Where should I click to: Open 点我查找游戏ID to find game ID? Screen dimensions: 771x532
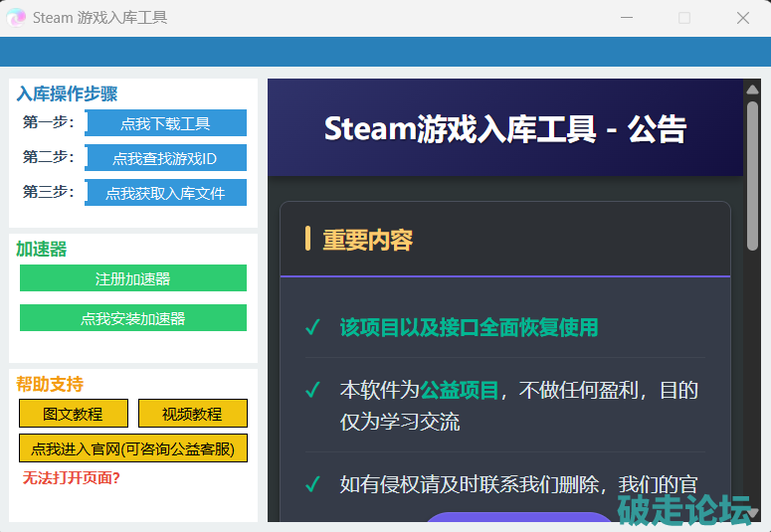[165, 158]
